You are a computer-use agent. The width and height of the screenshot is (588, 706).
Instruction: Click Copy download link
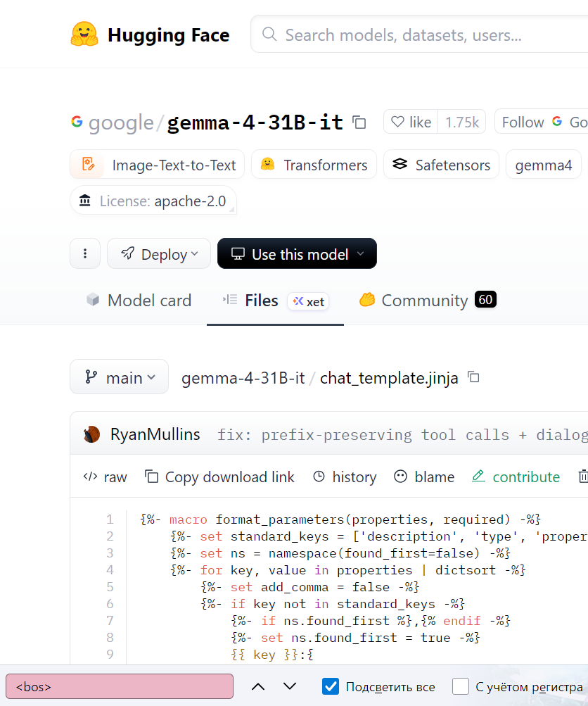point(219,477)
